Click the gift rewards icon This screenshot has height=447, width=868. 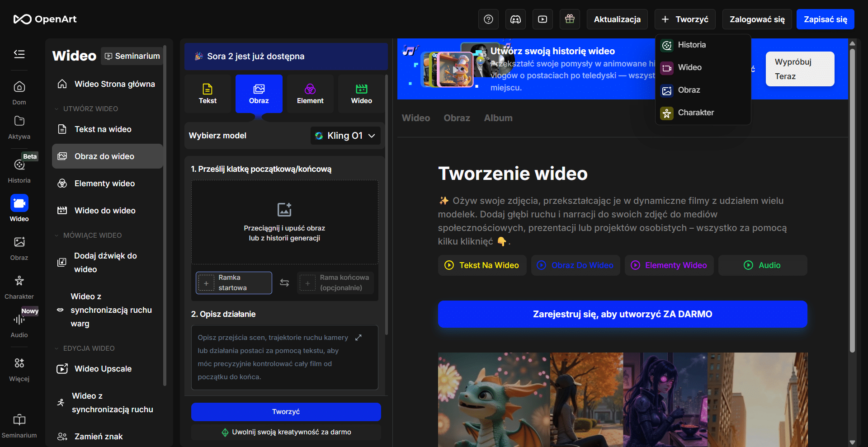[570, 19]
